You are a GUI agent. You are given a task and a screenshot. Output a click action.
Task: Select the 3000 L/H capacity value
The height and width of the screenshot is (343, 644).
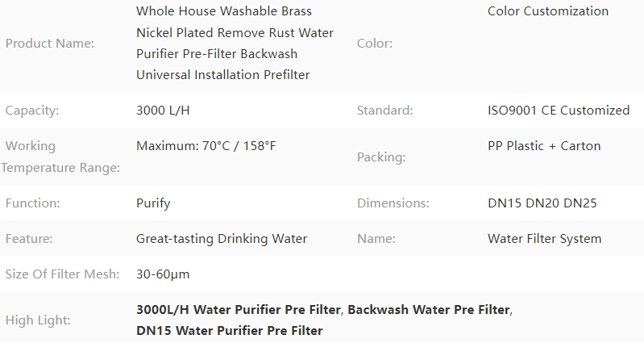pyautogui.click(x=163, y=111)
